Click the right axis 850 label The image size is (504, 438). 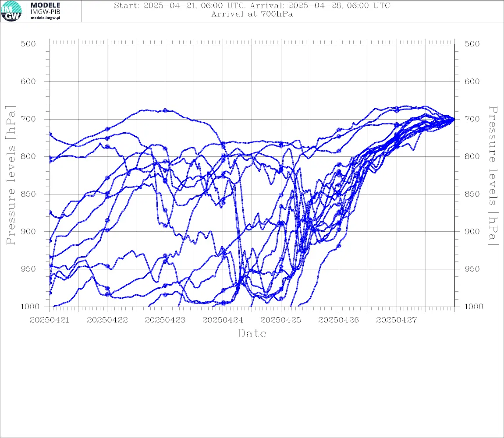point(472,194)
